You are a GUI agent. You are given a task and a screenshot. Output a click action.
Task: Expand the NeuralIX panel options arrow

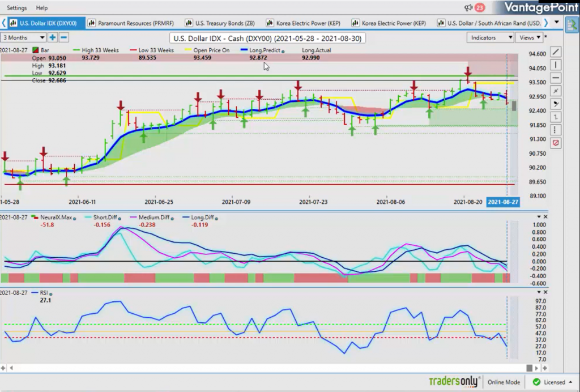(539, 217)
